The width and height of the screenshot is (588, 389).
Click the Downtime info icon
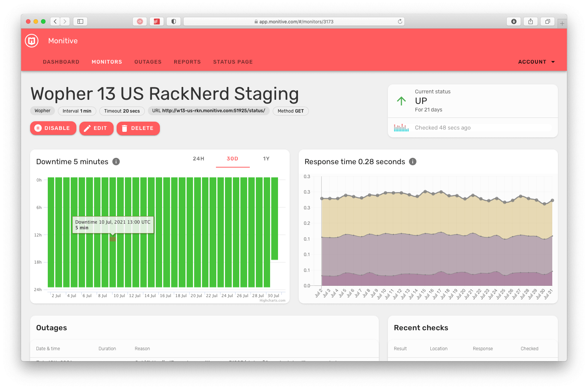tap(116, 162)
